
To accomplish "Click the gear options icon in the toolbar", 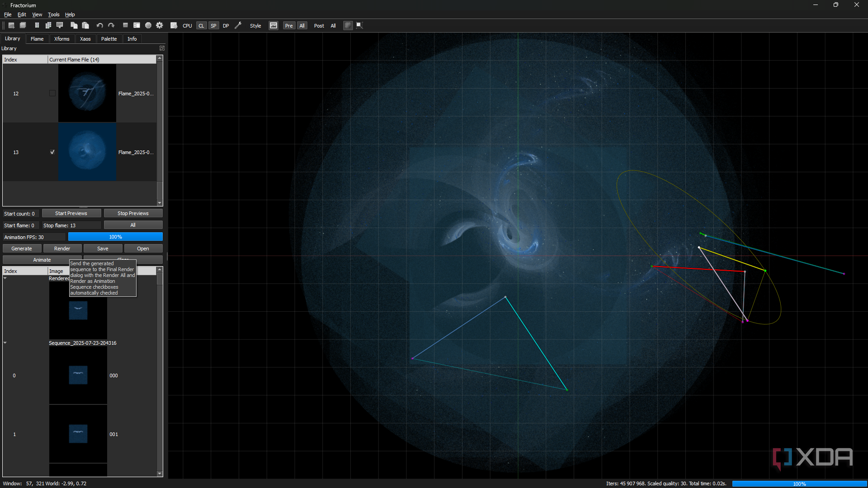I will pyautogui.click(x=160, y=26).
